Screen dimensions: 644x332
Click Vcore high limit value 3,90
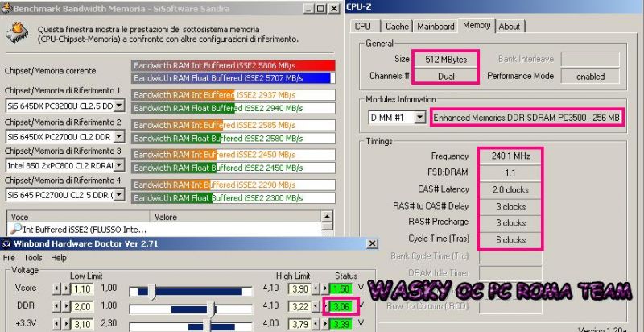pyautogui.click(x=299, y=288)
